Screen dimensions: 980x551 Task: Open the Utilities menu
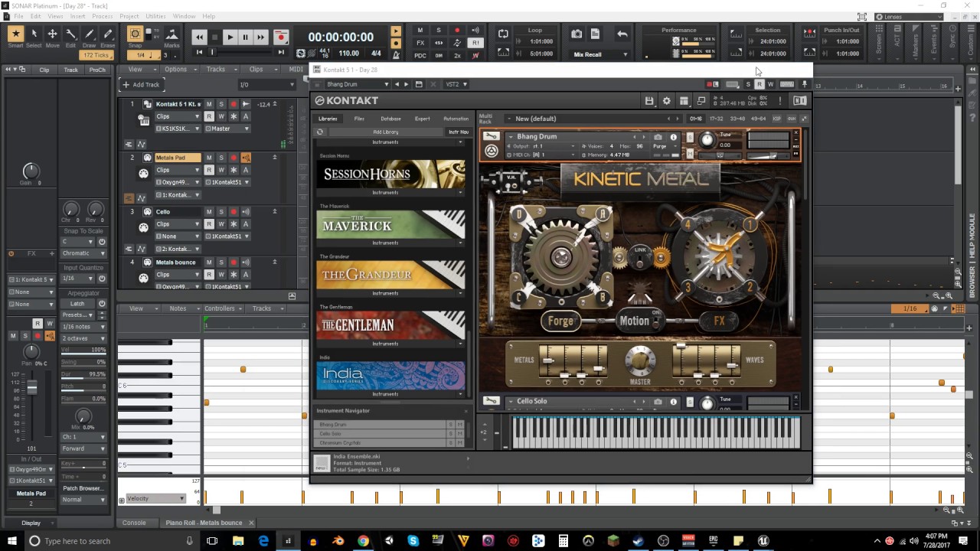(155, 16)
